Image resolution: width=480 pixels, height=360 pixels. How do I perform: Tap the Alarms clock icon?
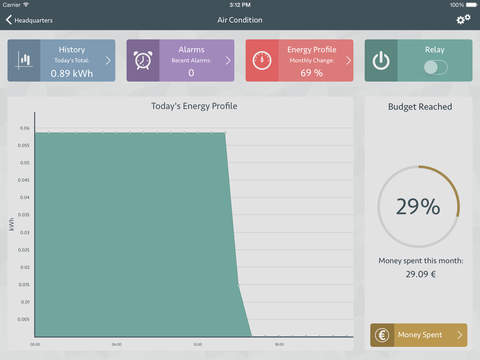pyautogui.click(x=143, y=60)
